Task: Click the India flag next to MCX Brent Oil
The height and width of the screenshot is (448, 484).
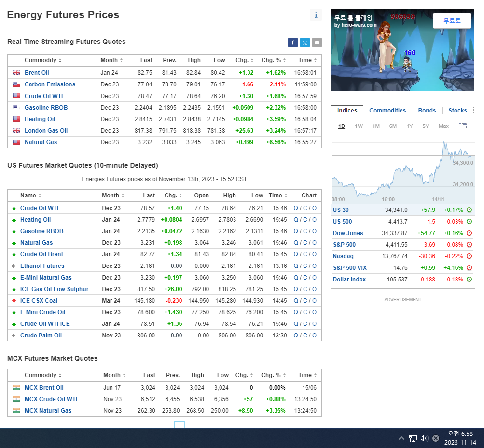Action: coord(16,388)
